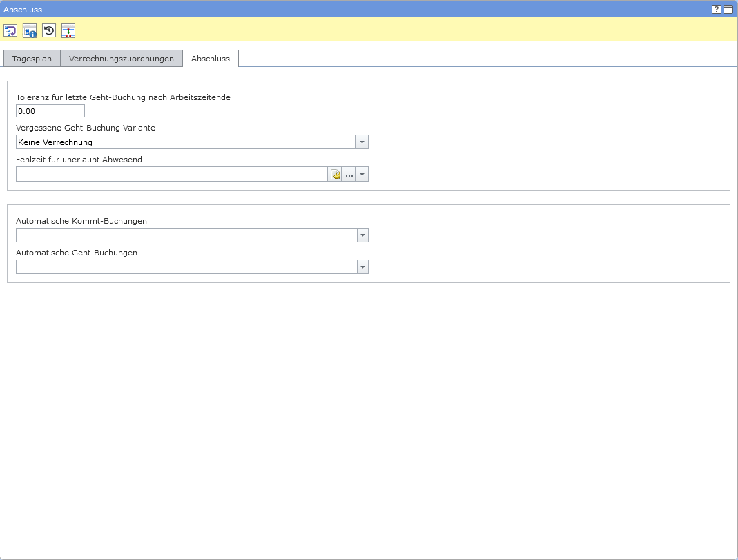738x560 pixels.
Task: Select the Abschluss tab
Action: click(x=211, y=59)
